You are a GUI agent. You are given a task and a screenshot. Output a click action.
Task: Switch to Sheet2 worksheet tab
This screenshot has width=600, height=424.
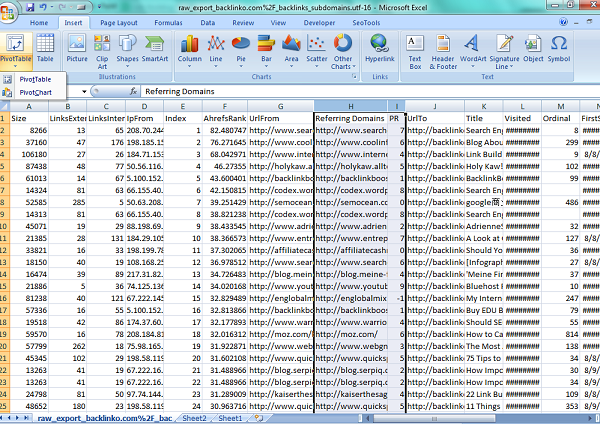[x=194, y=418]
